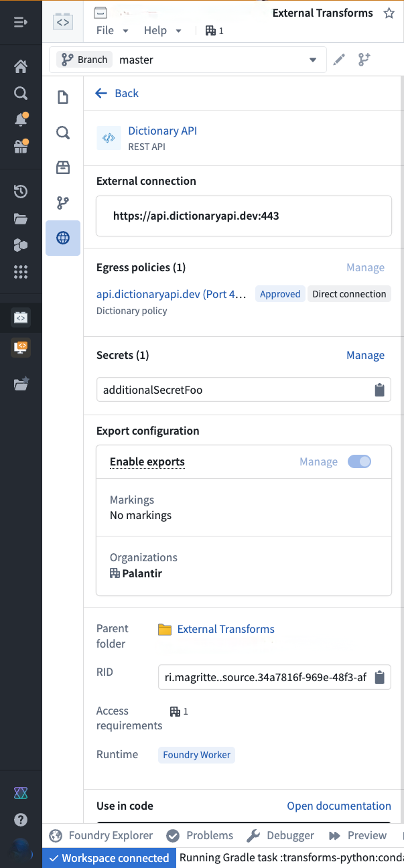Open the notifications bell
The height and width of the screenshot is (868, 404).
click(21, 120)
